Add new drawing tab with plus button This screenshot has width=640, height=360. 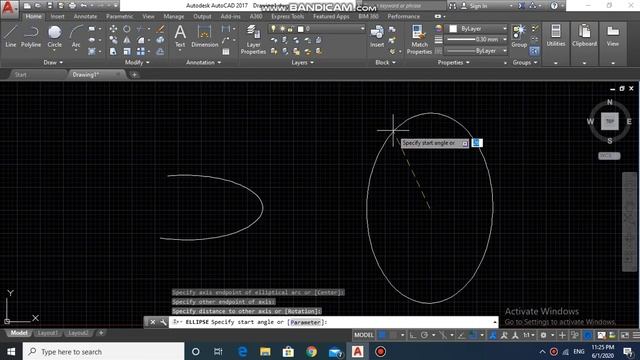point(134,75)
